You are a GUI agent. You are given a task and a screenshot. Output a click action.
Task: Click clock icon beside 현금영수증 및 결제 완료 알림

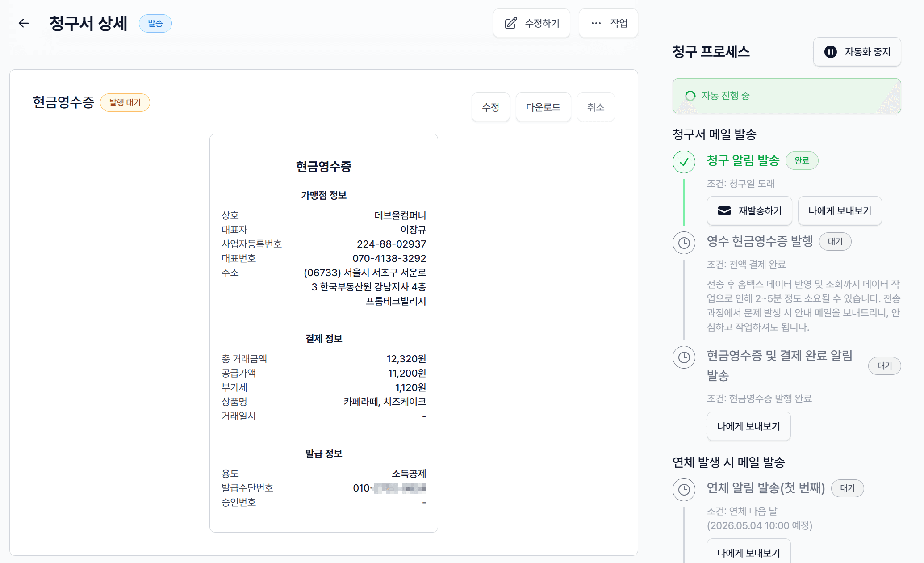684,357
